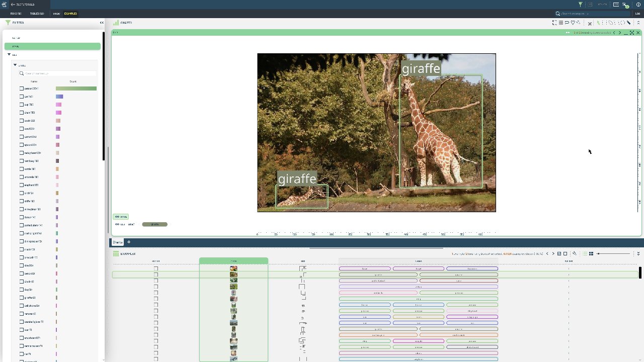Open the keyboard shortcuts icon
The image size is (644, 362).
[616, 5]
